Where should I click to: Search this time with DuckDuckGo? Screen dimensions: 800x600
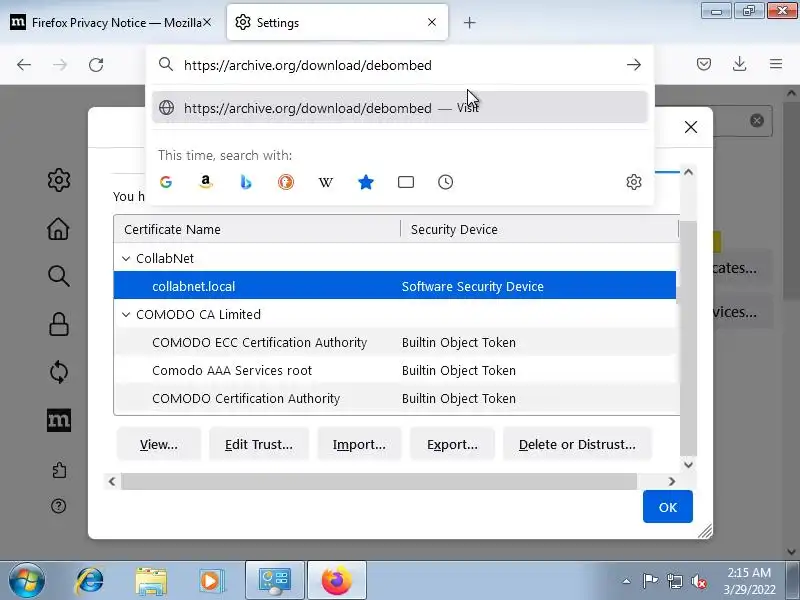pos(286,182)
